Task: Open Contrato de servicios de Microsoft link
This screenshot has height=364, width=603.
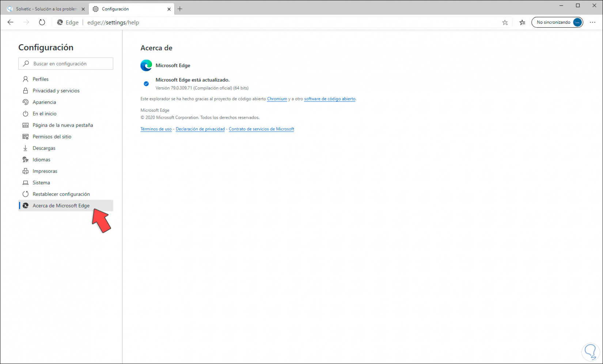Action: 261,129
